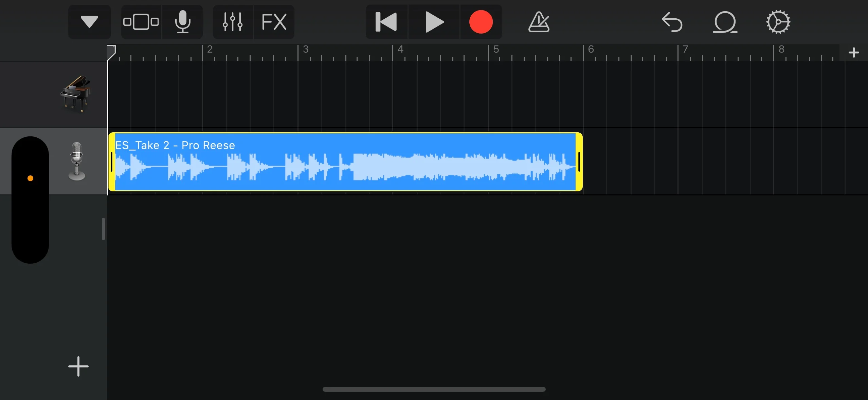The width and height of the screenshot is (868, 400).
Task: Tap the add new track button
Action: 77,366
